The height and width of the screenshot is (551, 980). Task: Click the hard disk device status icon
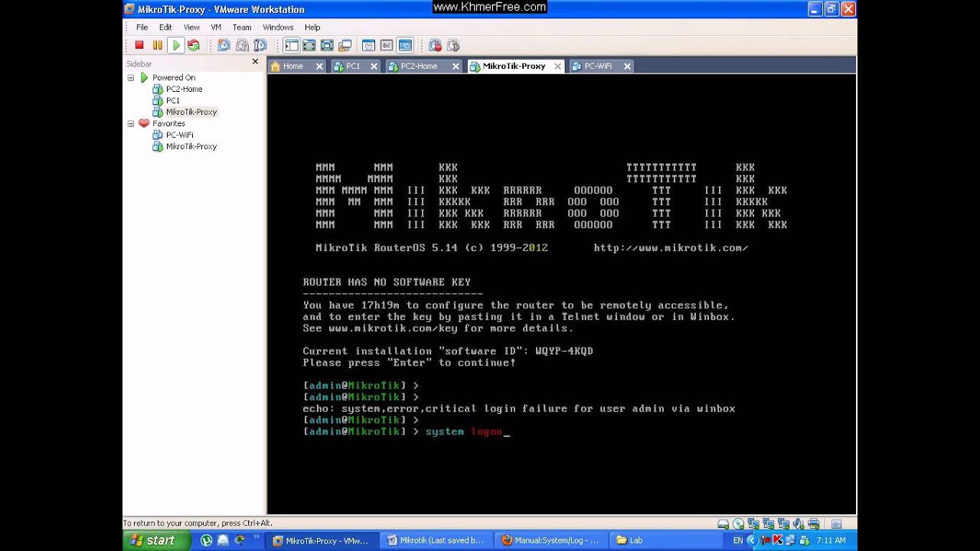[x=723, y=524]
